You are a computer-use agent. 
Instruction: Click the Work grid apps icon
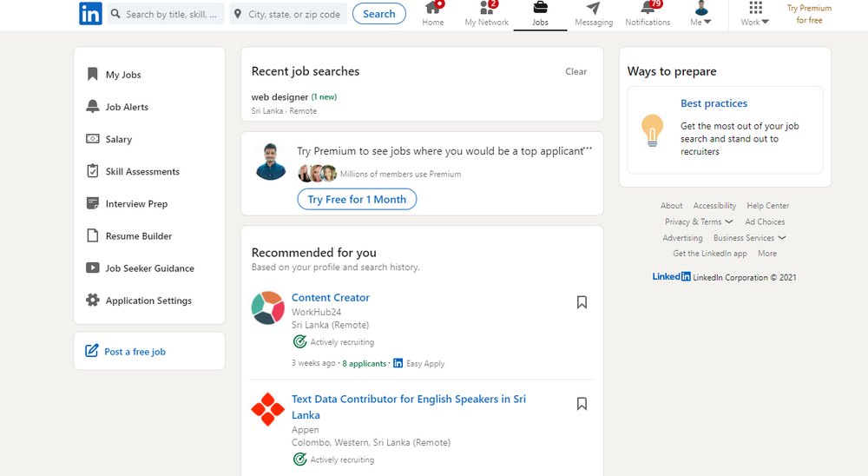[755, 7]
